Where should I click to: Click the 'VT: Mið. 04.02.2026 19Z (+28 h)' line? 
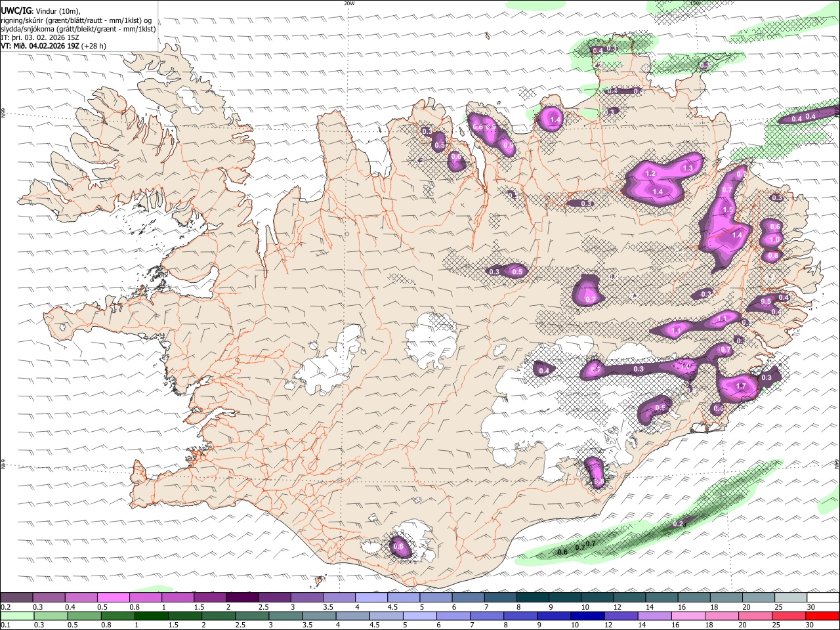pyautogui.click(x=54, y=46)
